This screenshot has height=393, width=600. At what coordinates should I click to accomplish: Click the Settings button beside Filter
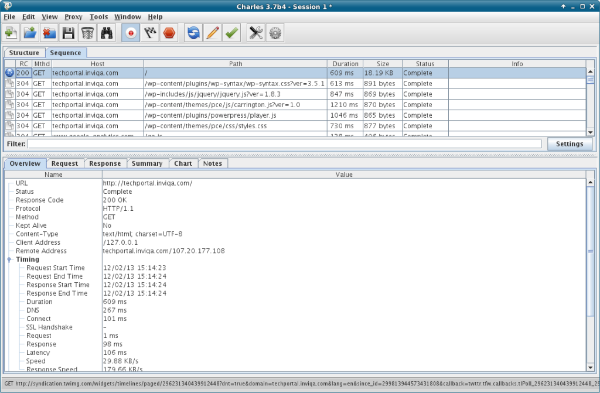click(569, 144)
